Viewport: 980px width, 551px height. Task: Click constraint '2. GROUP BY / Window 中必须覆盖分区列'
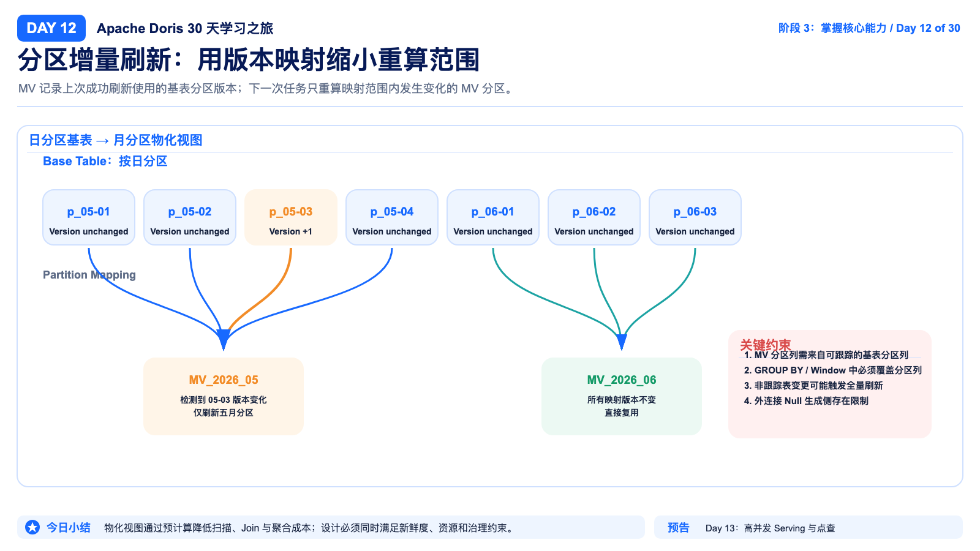point(833,370)
